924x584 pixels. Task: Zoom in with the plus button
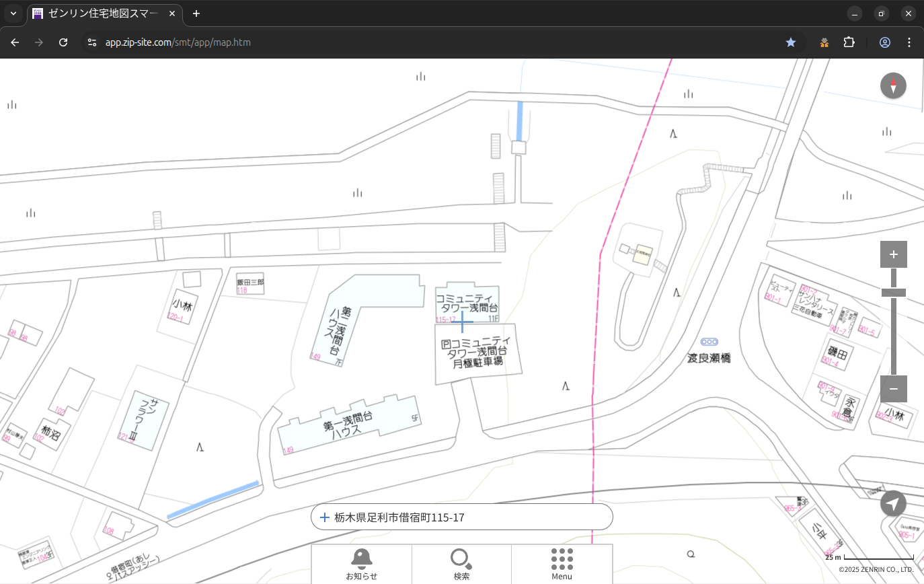pos(893,254)
